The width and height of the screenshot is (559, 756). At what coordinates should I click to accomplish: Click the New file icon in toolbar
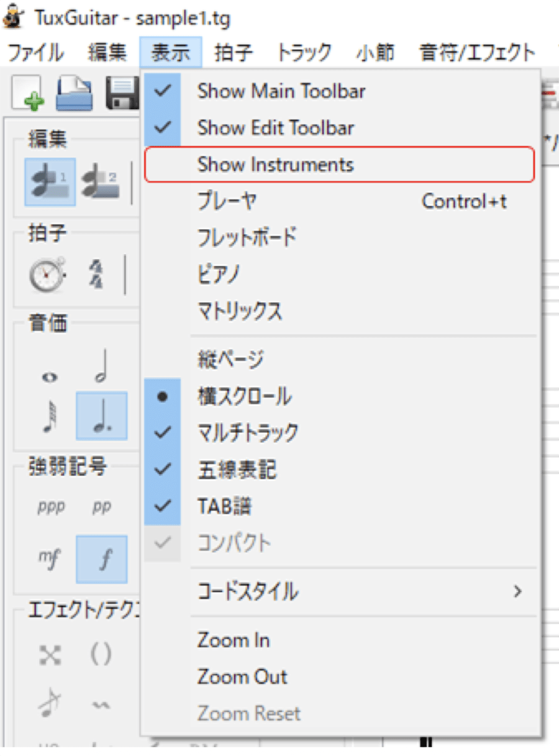(27, 94)
